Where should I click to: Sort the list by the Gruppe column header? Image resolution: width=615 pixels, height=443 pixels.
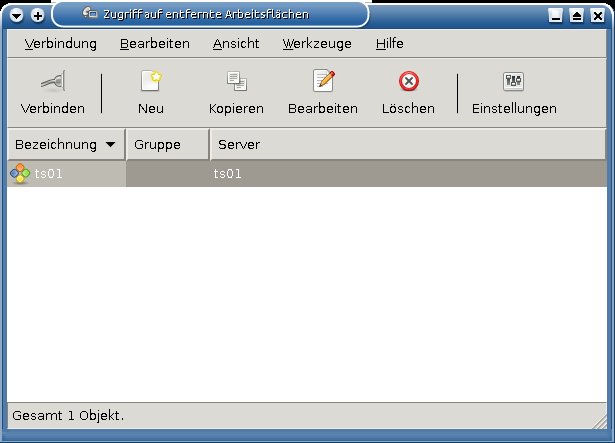click(167, 145)
